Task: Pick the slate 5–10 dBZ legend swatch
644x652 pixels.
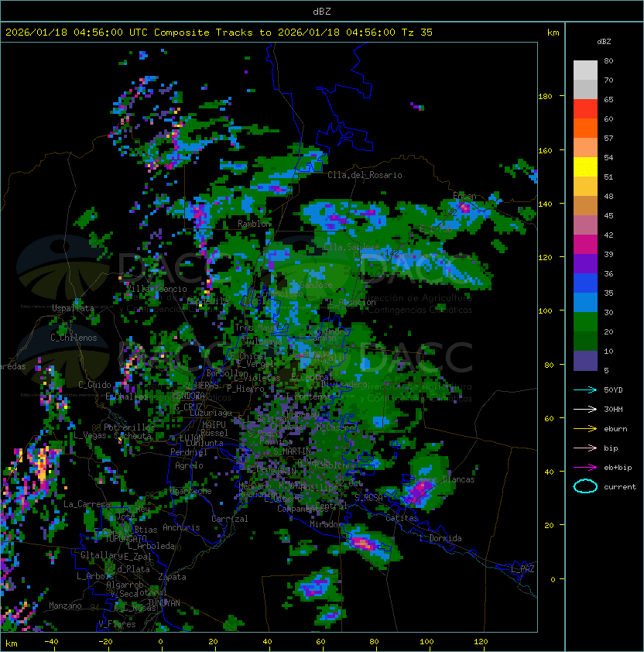Action: (x=585, y=361)
